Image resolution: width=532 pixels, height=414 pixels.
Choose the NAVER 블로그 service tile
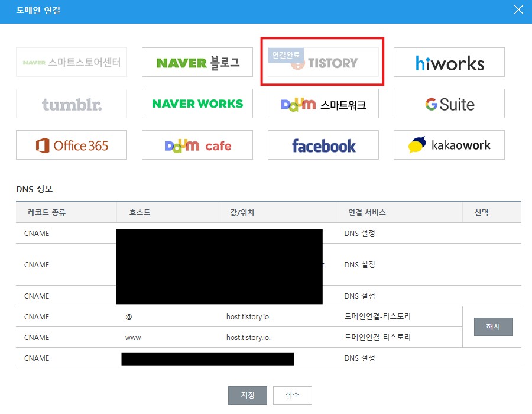197,62
